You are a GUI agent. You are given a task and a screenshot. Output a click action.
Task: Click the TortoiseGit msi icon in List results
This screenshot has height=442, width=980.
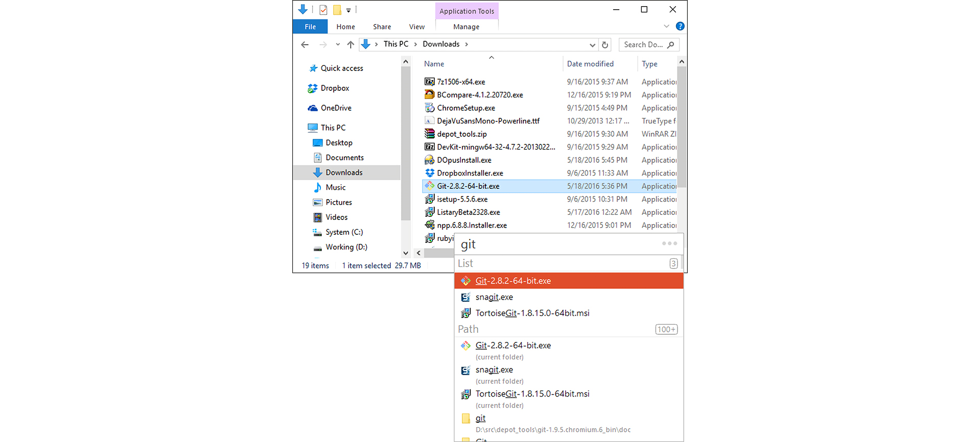(x=465, y=313)
